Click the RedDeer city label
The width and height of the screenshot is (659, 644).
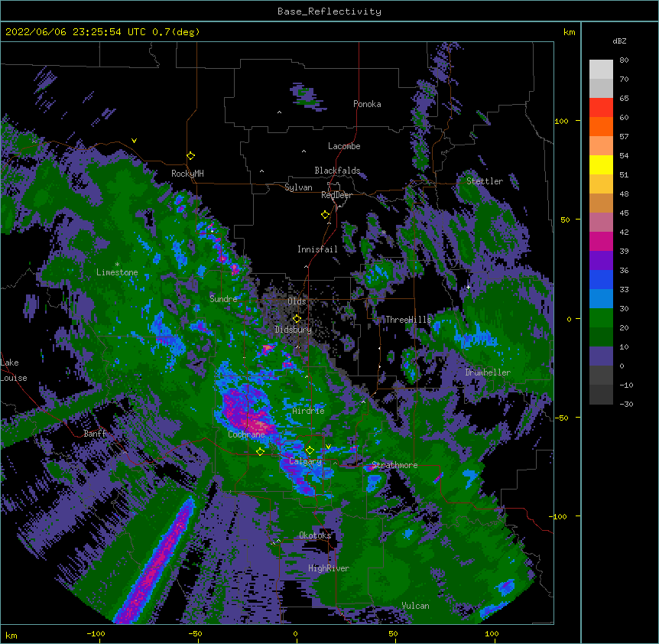(336, 195)
